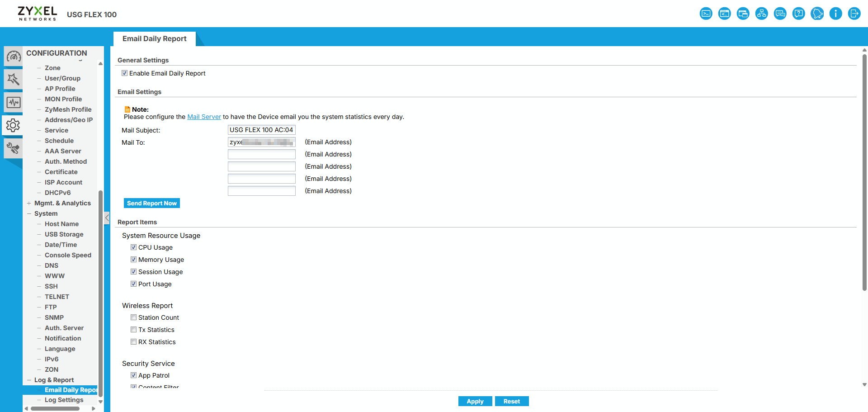Click the overlapping windows reference icon
The width and height of the screenshot is (868, 412).
[743, 14]
